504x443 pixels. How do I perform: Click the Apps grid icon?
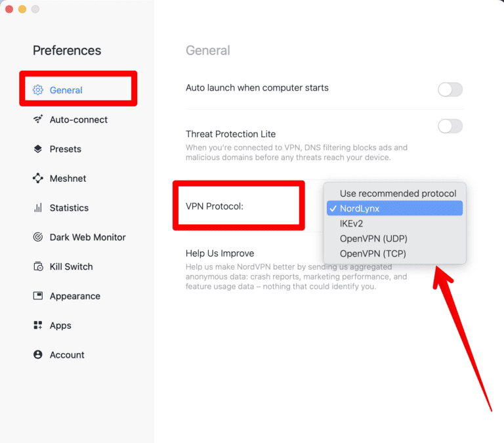[x=38, y=326]
